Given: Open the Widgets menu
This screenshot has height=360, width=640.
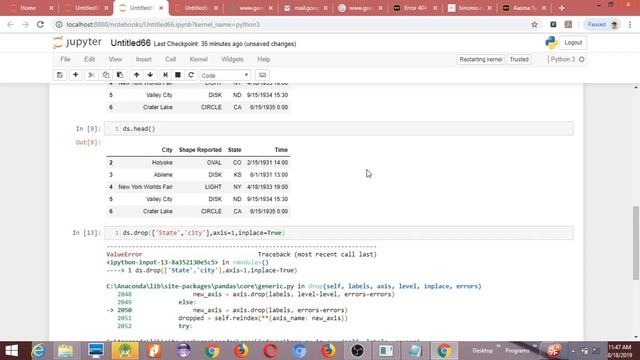Looking at the screenshot, I should (232, 59).
